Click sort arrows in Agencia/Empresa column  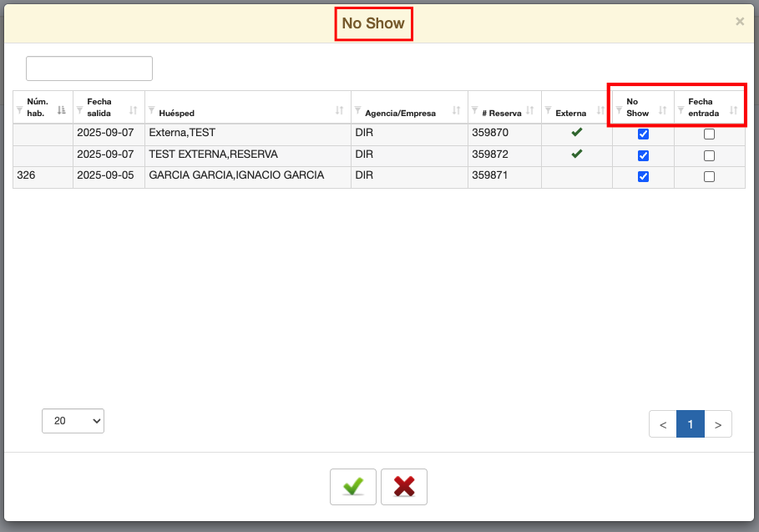(x=456, y=110)
